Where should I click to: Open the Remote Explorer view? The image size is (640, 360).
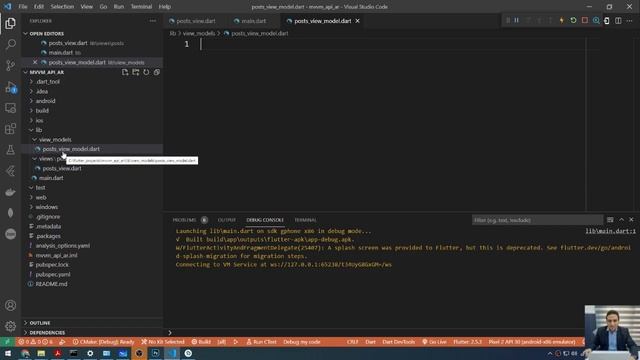click(10, 108)
